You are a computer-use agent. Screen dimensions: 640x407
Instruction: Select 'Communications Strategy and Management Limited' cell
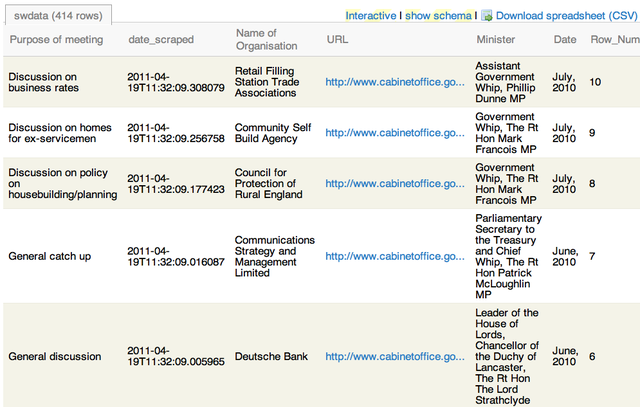click(x=275, y=256)
